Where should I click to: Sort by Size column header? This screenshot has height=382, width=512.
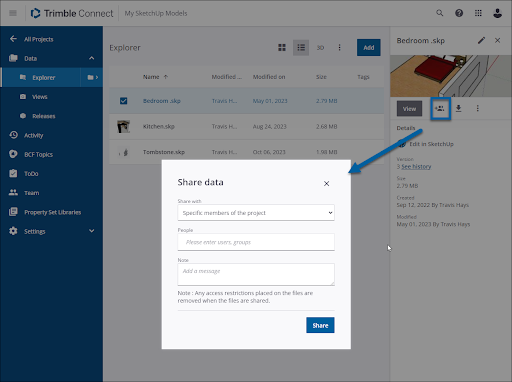pos(321,77)
